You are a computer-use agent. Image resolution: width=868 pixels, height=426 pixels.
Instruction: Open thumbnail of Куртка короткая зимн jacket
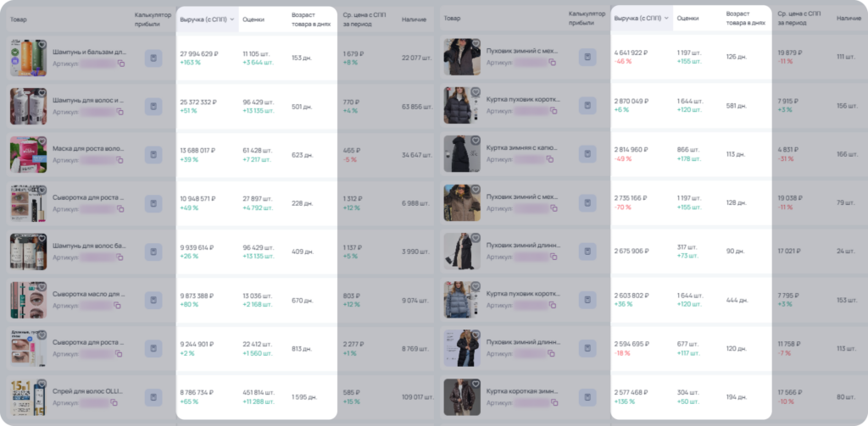[x=462, y=397]
